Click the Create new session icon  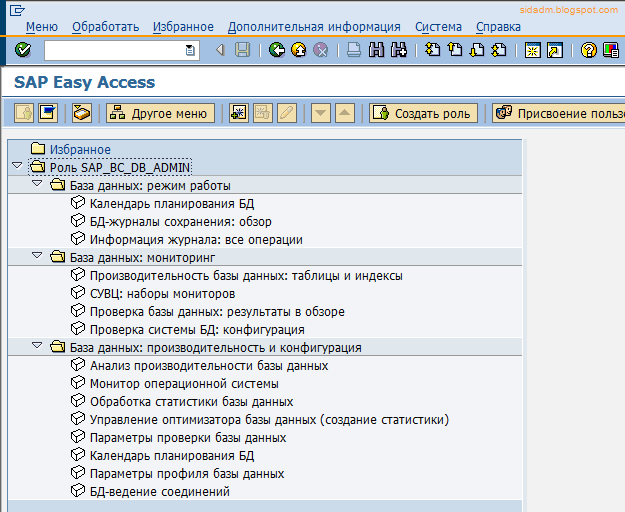tap(533, 50)
